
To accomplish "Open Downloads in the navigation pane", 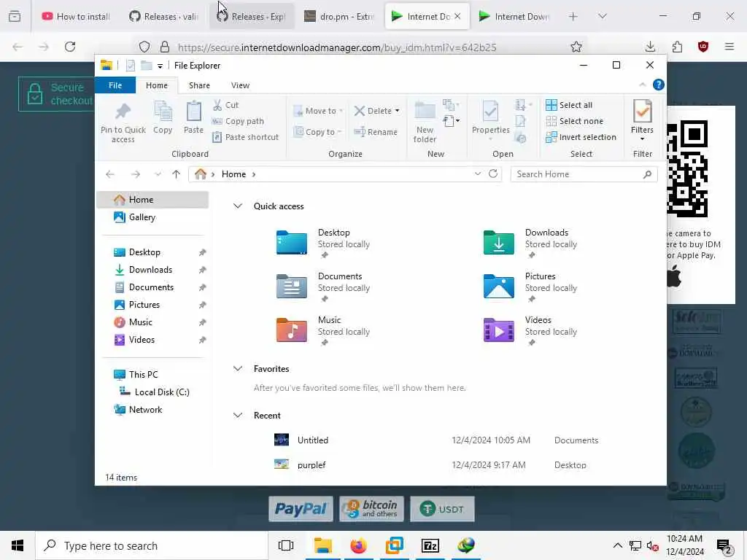I will tap(150, 270).
